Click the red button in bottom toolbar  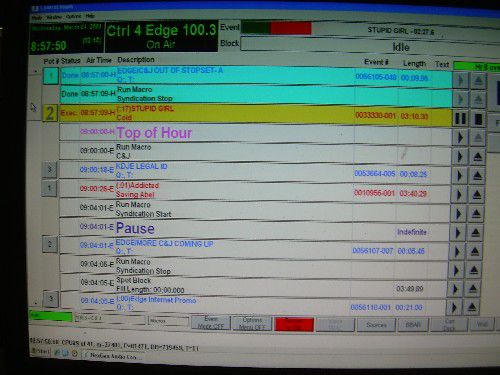click(294, 324)
